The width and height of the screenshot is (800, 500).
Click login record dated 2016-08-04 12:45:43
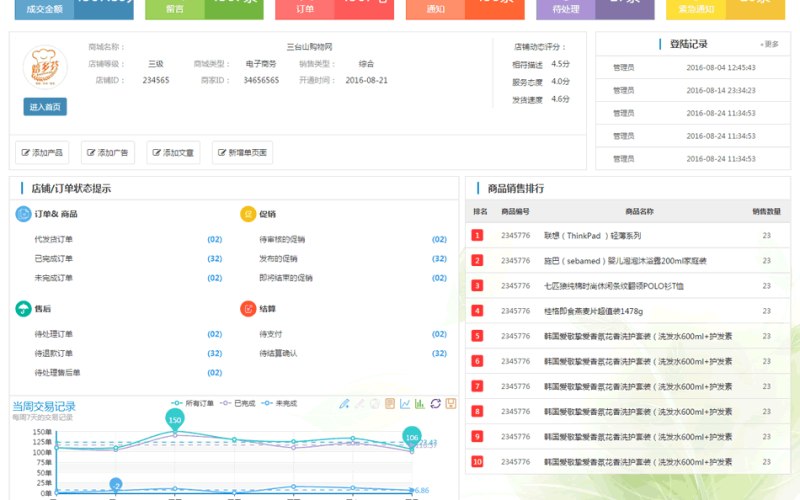pos(693,67)
